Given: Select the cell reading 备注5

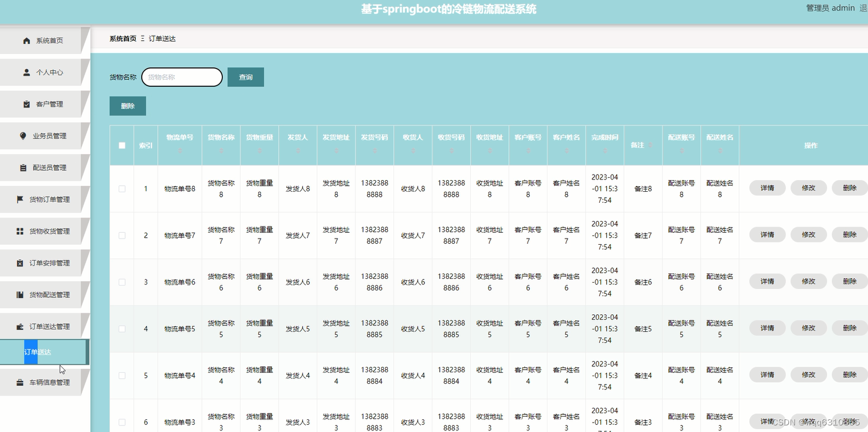Looking at the screenshot, I should point(643,329).
